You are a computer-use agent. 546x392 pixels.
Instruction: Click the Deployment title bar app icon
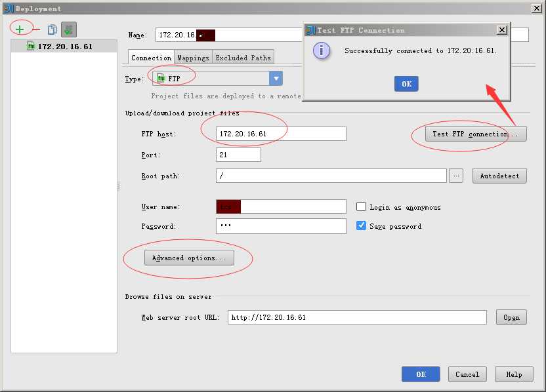9,9
